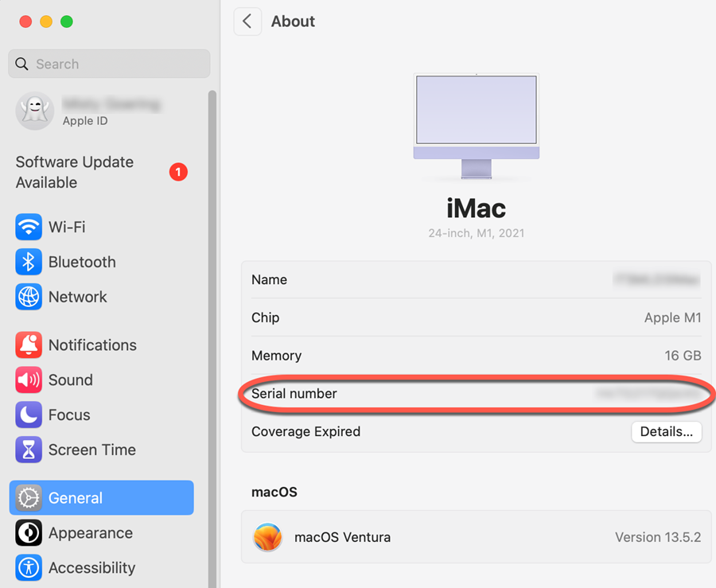Viewport: 716px width, 588px height.
Task: Select the General sidebar label
Action: [x=76, y=498]
